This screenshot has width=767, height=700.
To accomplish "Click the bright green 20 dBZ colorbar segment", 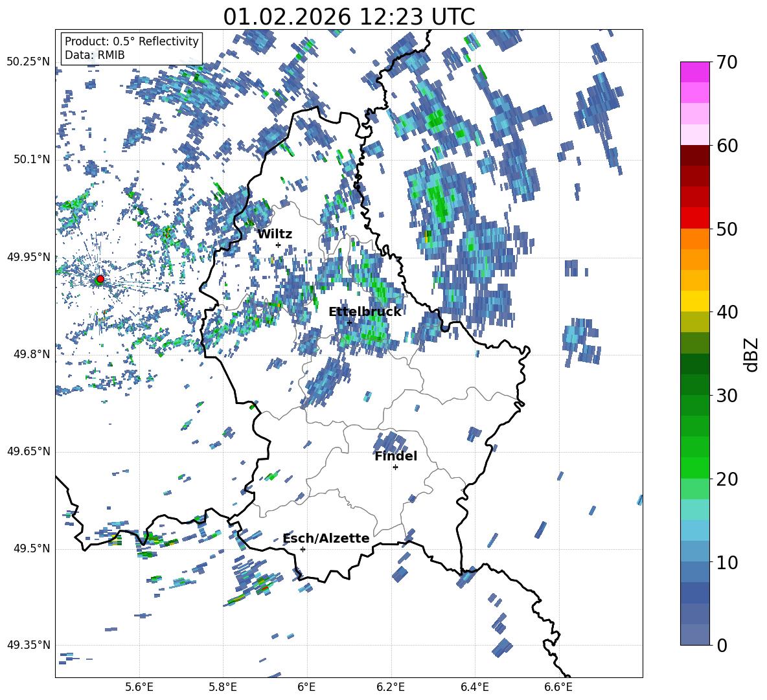I will tap(694, 468).
